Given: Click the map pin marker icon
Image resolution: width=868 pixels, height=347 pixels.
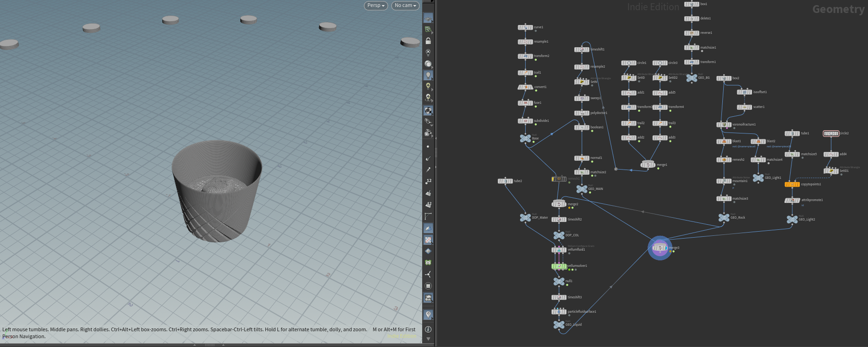Looking at the screenshot, I should 428,315.
